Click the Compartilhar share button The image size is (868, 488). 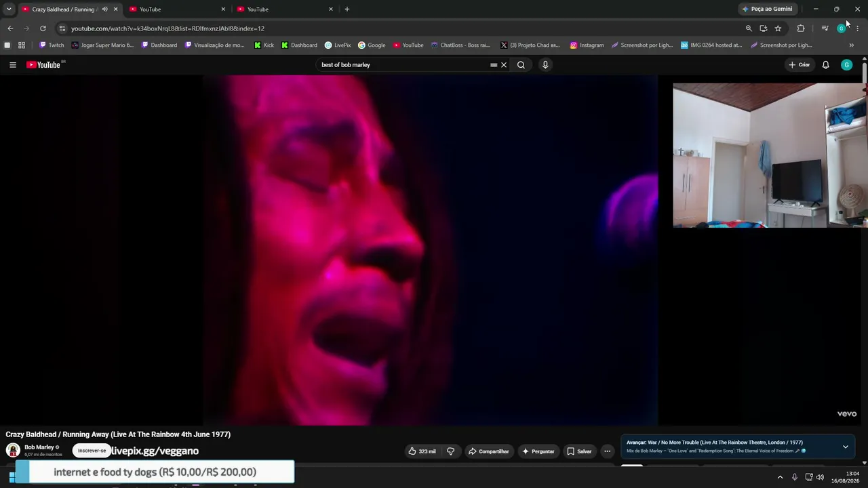[x=488, y=451]
